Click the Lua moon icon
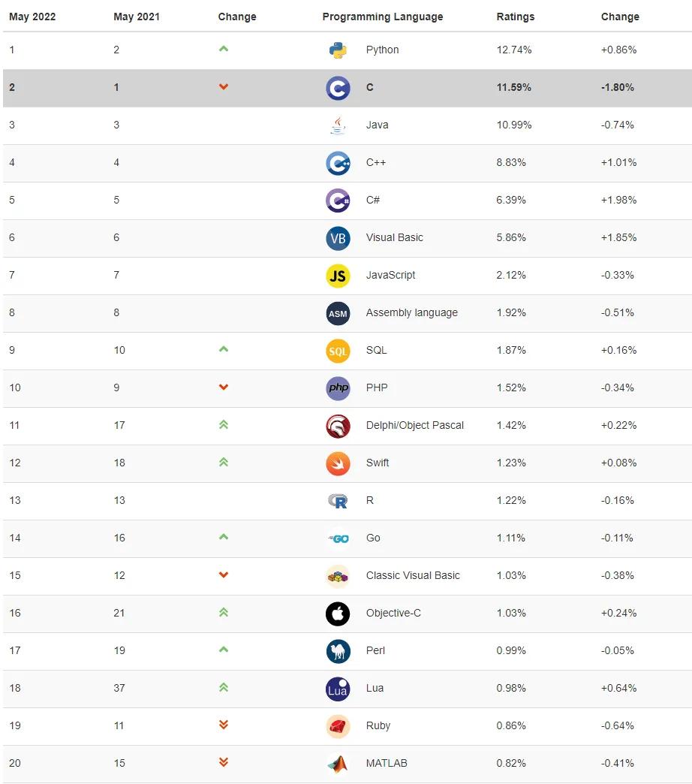Image resolution: width=692 pixels, height=784 pixels. coord(338,689)
